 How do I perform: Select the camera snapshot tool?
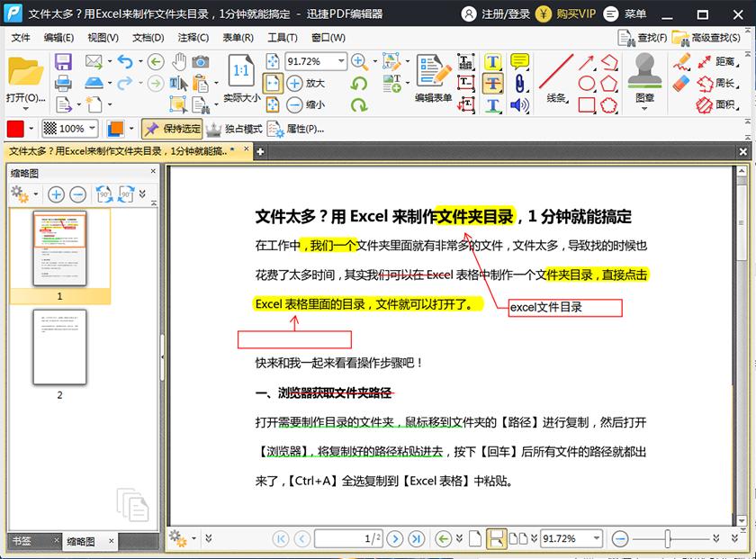pos(200,63)
